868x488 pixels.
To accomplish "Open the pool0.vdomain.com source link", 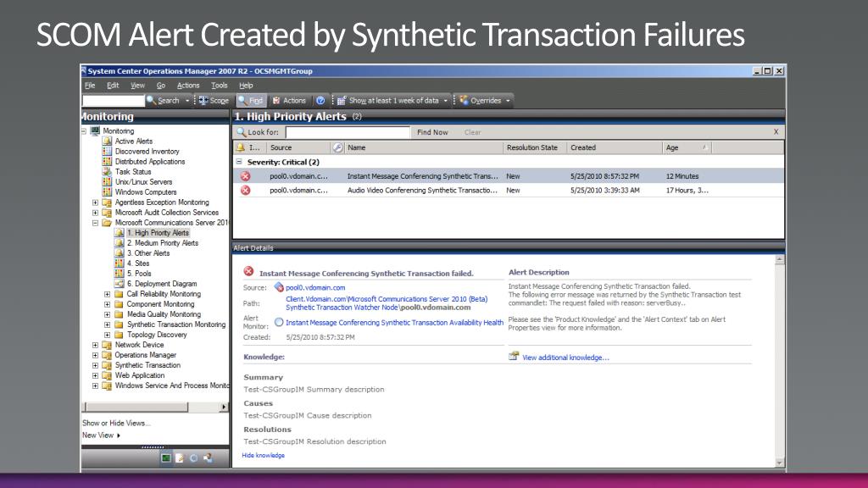I will 315,288.
